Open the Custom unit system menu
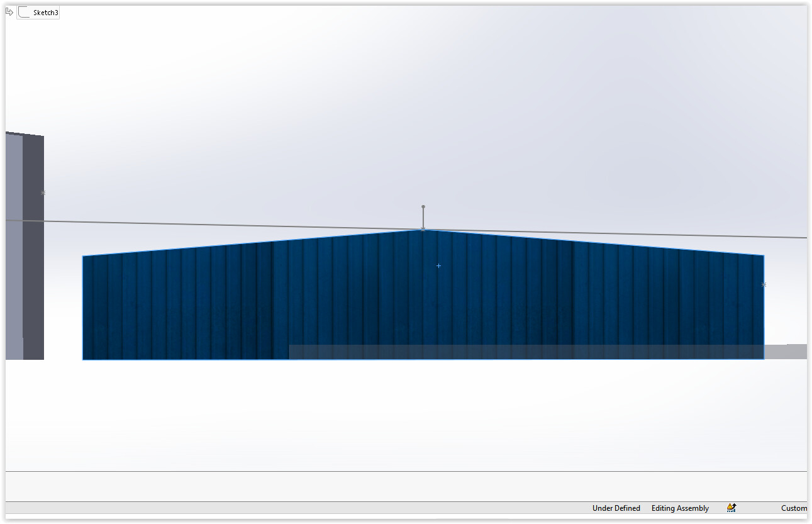Image resolution: width=812 pixels, height=524 pixels. 794,508
